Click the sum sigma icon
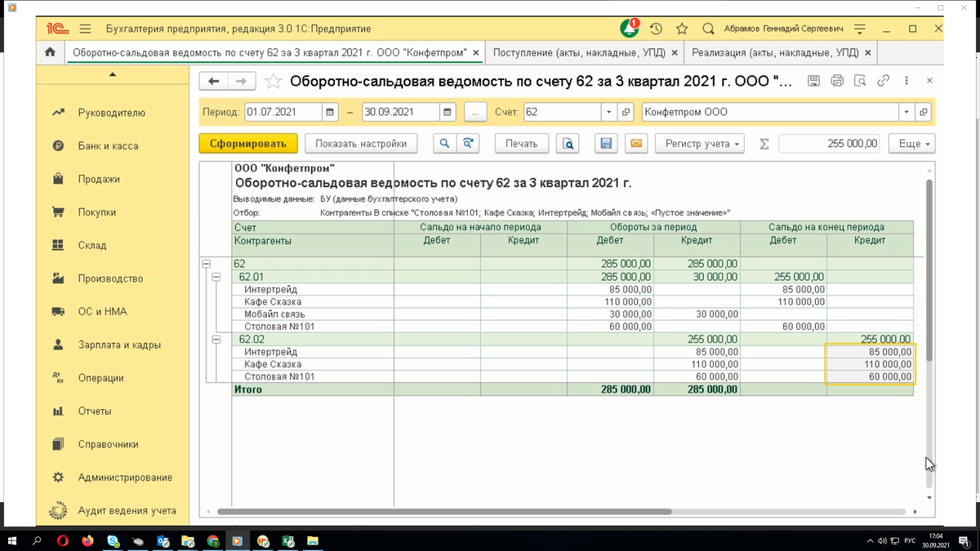This screenshot has height=551, width=980. pyautogui.click(x=764, y=144)
